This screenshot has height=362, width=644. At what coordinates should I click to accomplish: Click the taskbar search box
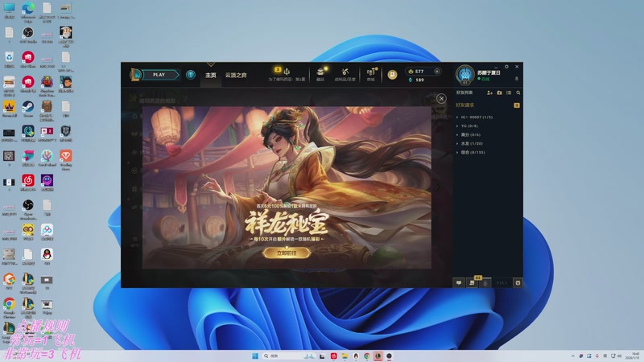tap(290, 356)
